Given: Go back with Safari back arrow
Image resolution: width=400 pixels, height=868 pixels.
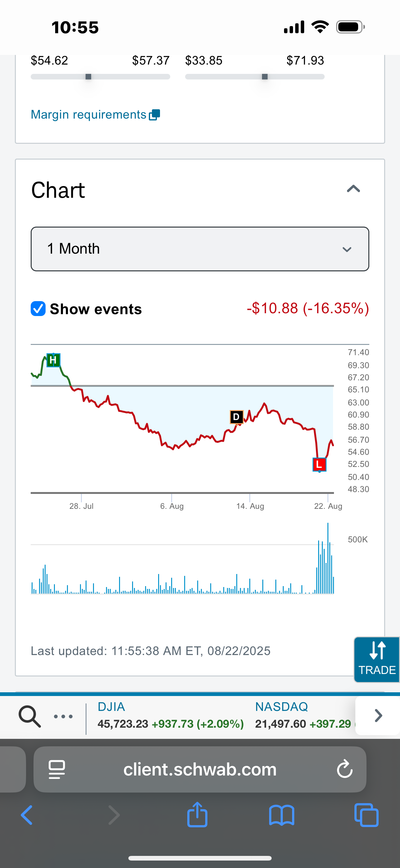Looking at the screenshot, I should [x=27, y=816].
